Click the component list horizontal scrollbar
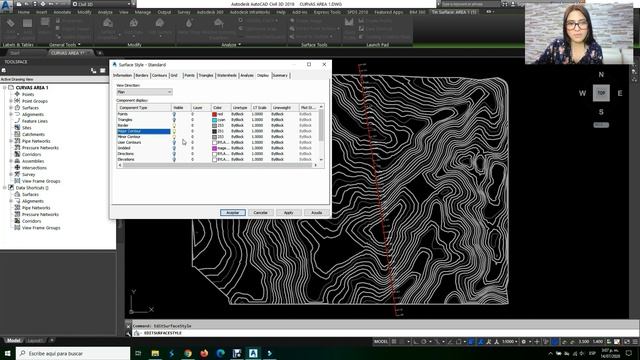The width and height of the screenshot is (640, 360). [218, 165]
